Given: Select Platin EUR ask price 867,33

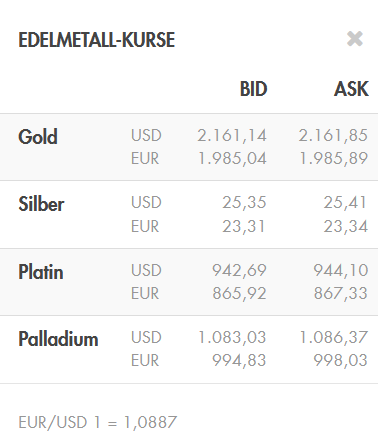Looking at the screenshot, I should pyautogui.click(x=341, y=293).
